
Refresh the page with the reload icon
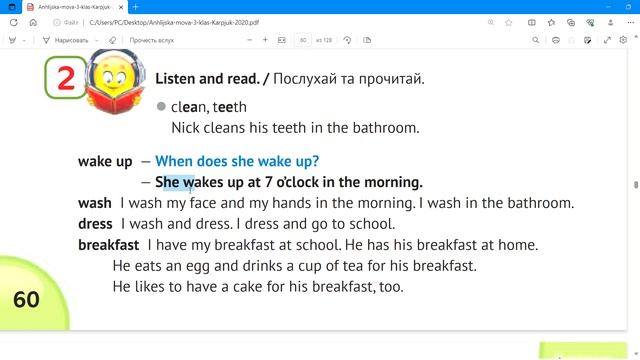pyautogui.click(x=13, y=22)
